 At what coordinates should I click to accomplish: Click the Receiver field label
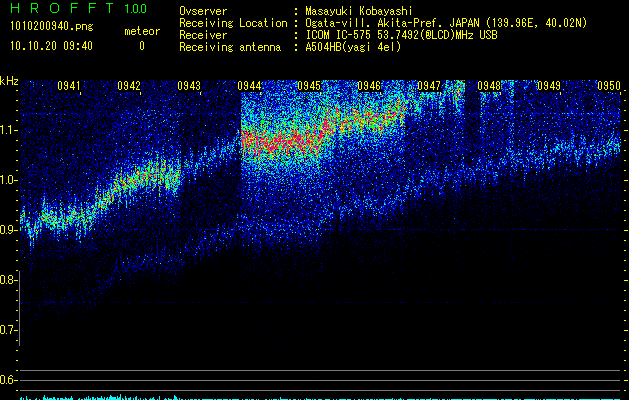(x=203, y=35)
